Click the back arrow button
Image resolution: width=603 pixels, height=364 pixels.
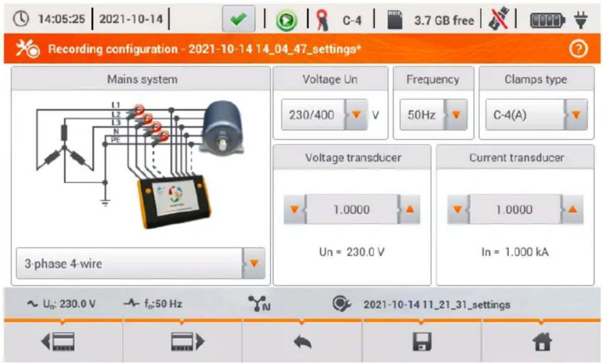click(301, 342)
